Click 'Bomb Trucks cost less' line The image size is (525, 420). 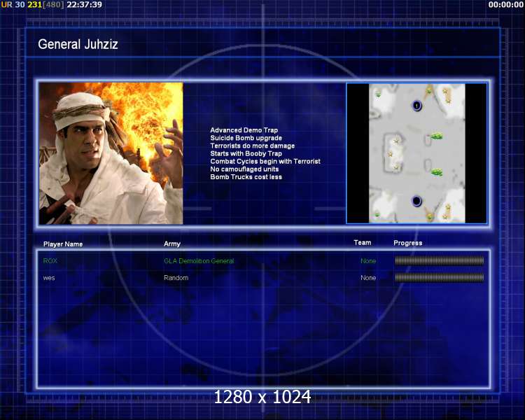246,177
